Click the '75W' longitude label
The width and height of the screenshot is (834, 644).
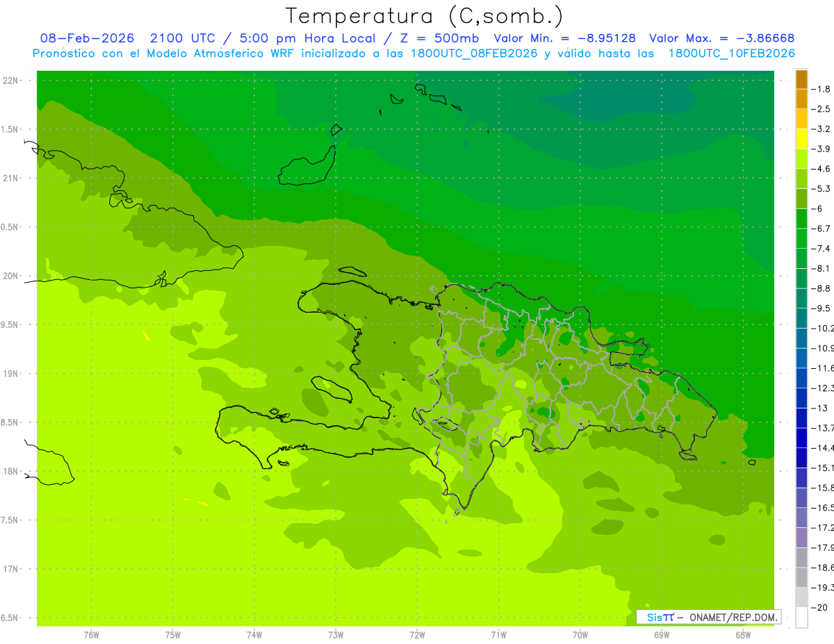pyautogui.click(x=173, y=634)
